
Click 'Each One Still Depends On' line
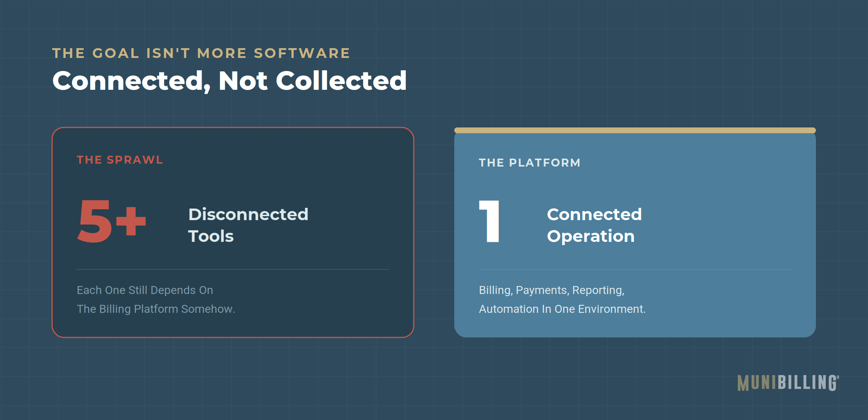[x=145, y=290]
